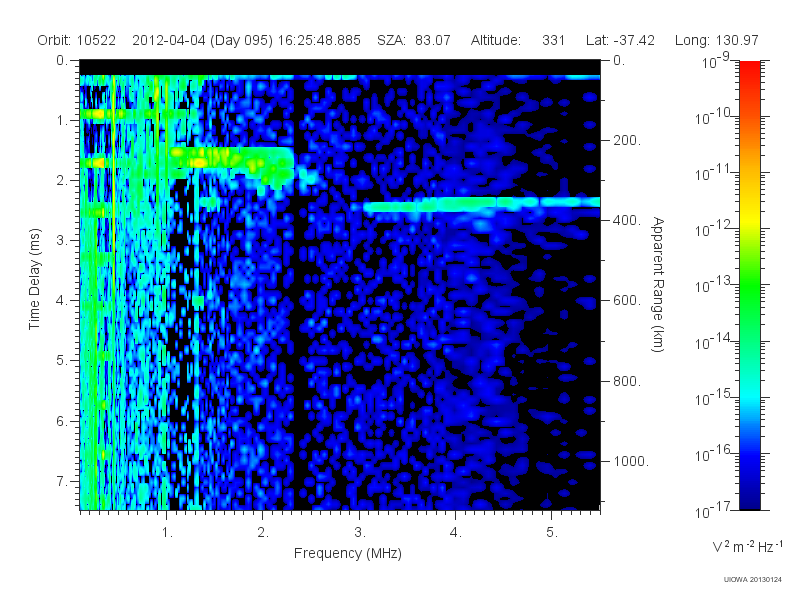This screenshot has width=800, height=600.
Task: Click the color bar label 10⁻¹³
Action: click(713, 286)
